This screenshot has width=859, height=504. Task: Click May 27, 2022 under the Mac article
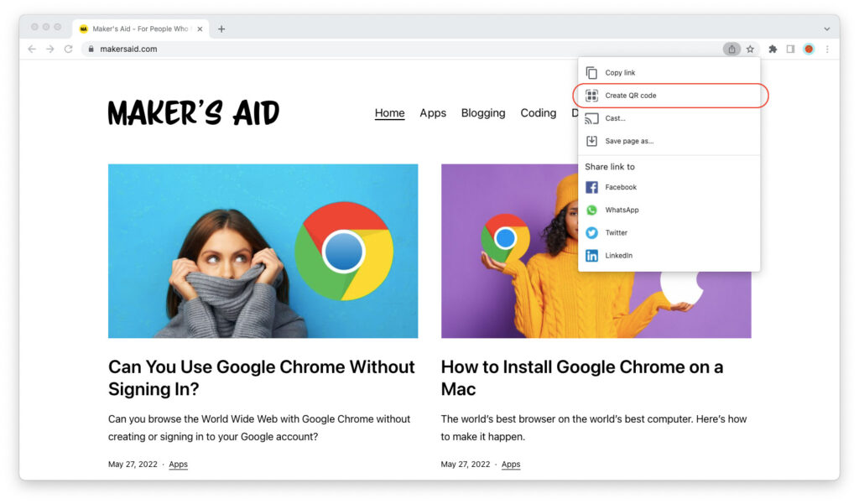pos(465,465)
